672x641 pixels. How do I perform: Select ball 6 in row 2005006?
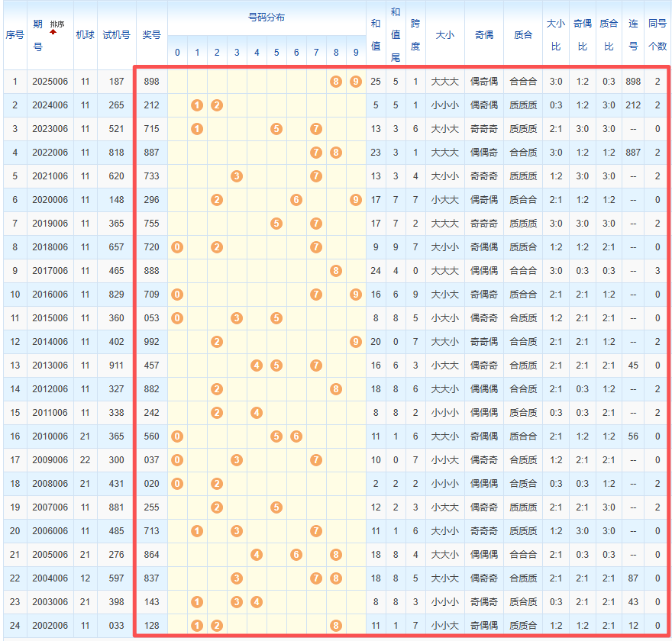click(x=296, y=555)
